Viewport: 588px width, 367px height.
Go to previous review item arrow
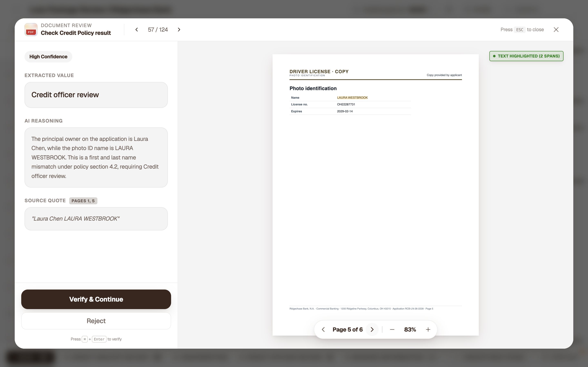tap(137, 30)
